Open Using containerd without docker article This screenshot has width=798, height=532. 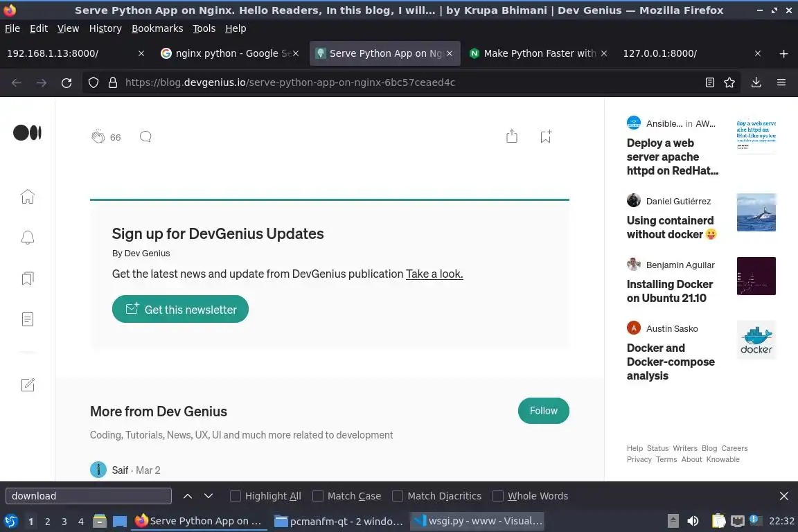tap(671, 228)
